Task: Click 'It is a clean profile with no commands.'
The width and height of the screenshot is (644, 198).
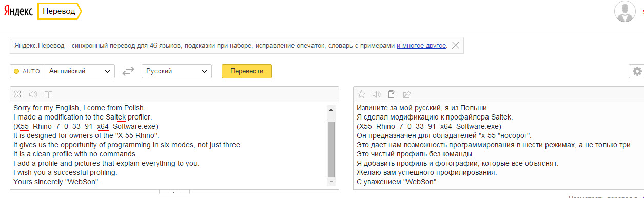Action: click(75, 154)
